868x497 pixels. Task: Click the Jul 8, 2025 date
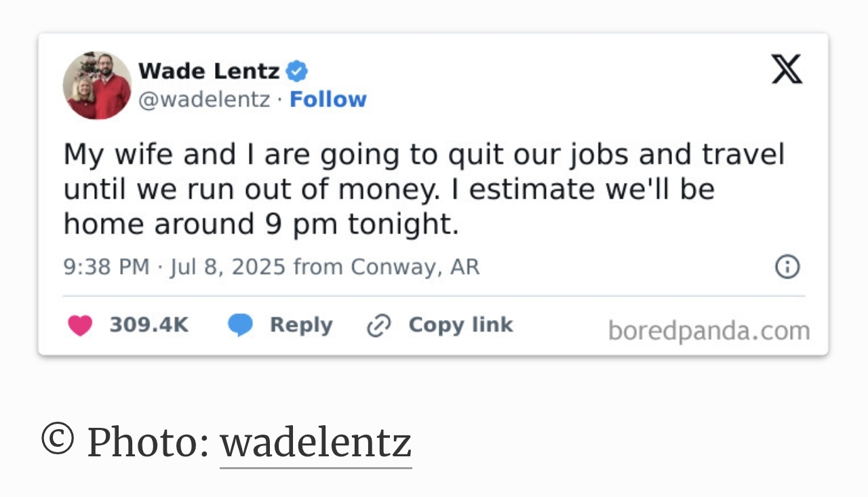pyautogui.click(x=228, y=266)
